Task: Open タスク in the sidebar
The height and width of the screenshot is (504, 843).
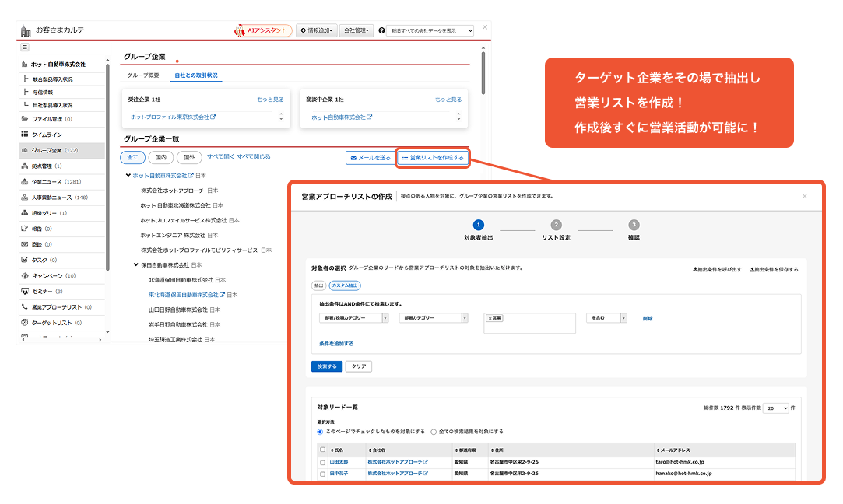Action: click(39, 260)
